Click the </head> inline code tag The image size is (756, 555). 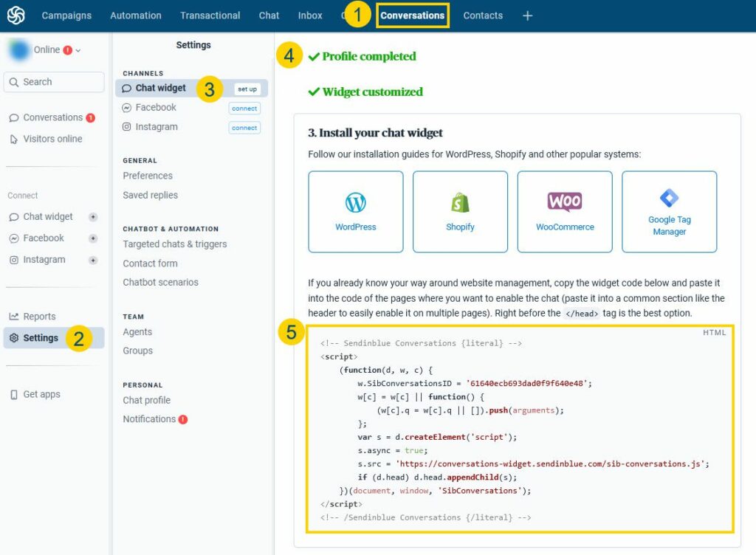[x=582, y=314]
